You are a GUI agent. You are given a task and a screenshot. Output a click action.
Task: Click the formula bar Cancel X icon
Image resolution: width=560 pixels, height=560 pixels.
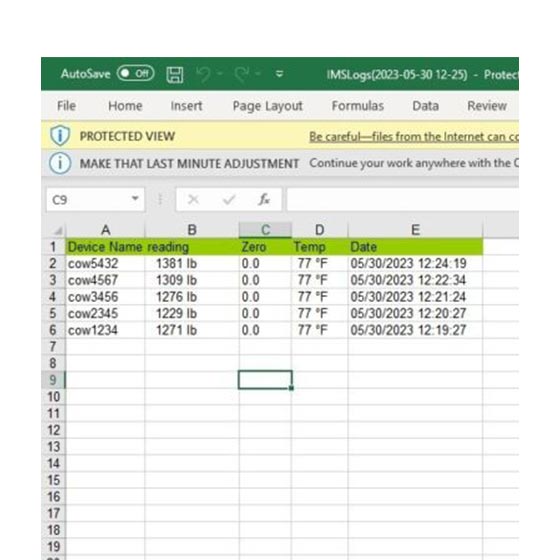pos(193,199)
